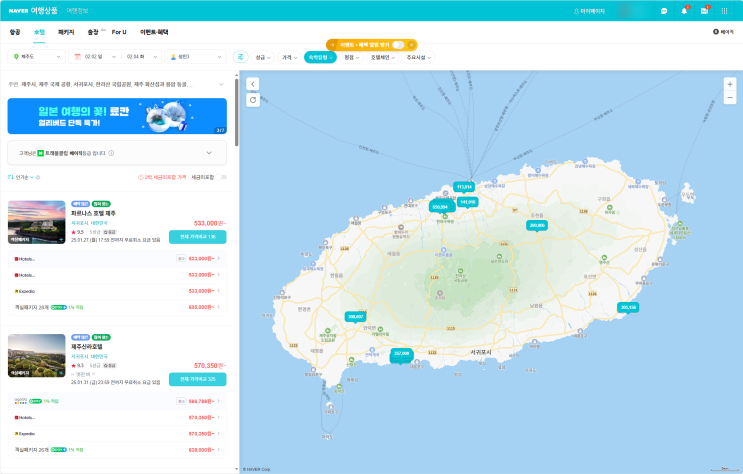Open the guests count dropdown

[x=196, y=57]
